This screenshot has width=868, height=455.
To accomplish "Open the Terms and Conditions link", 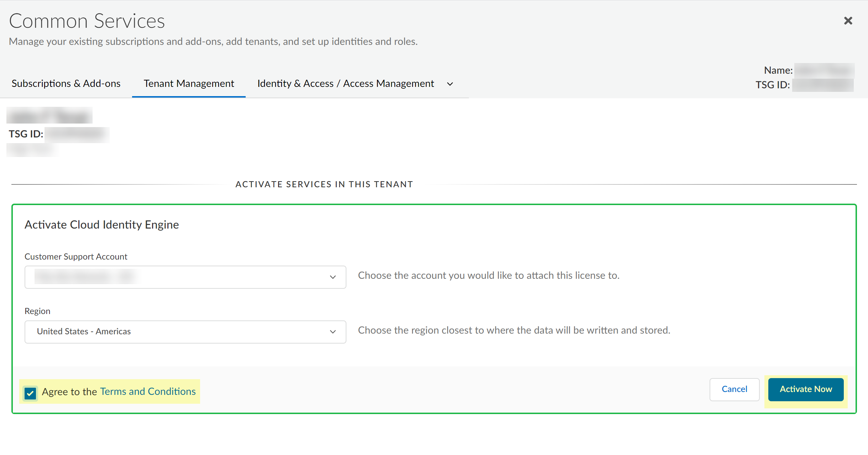I will click(148, 391).
